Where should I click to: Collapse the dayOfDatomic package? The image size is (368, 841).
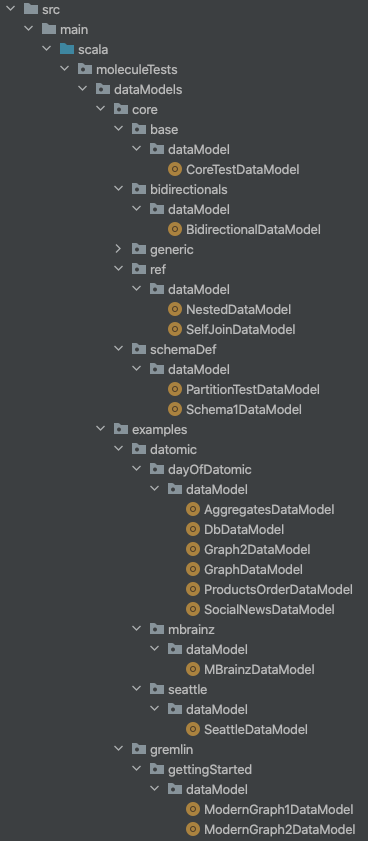[137, 470]
